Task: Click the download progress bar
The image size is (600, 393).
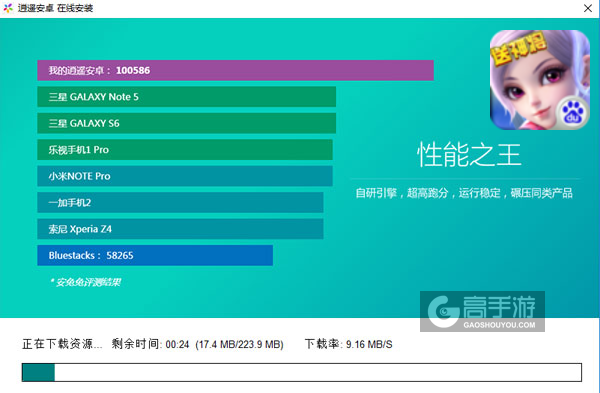Action: [302, 372]
